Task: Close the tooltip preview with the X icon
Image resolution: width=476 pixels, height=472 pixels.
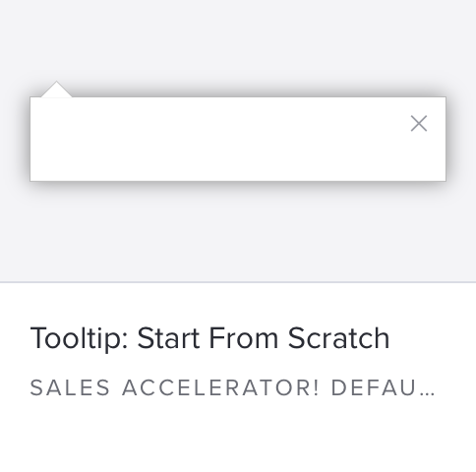Action: coord(419,124)
